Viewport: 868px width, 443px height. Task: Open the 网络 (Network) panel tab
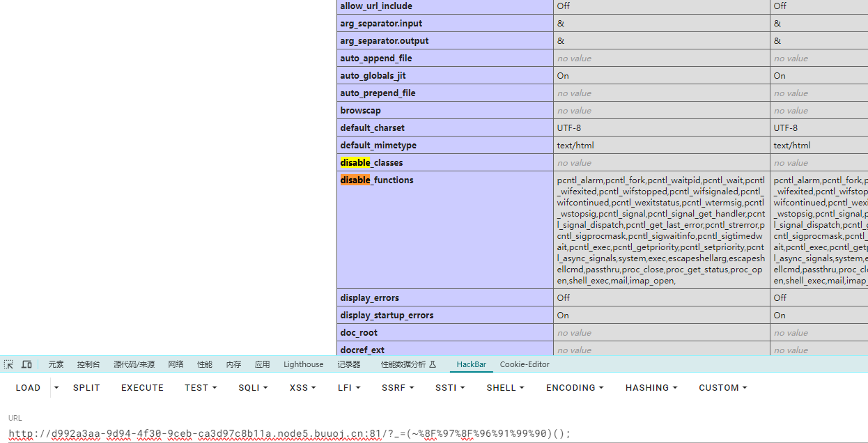click(176, 364)
